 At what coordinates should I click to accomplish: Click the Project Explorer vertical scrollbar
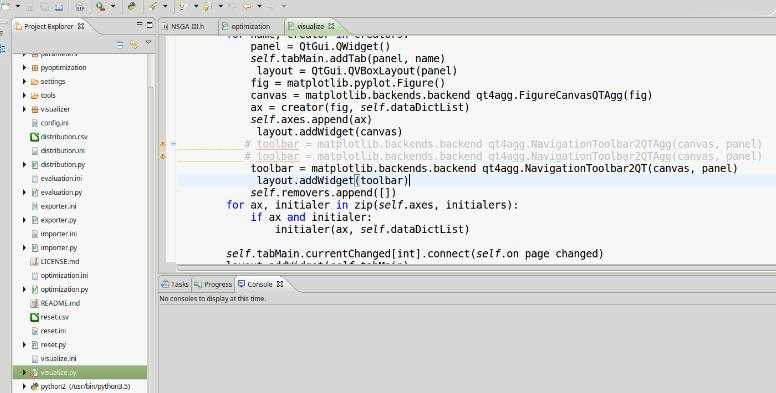pos(152,223)
